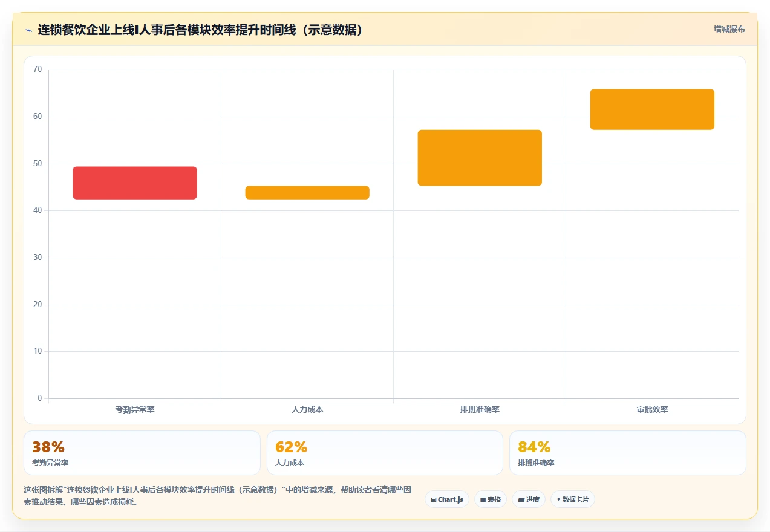Screen dimensions: 770x532
Task: Click the y-axis value 40
Action: (38, 210)
